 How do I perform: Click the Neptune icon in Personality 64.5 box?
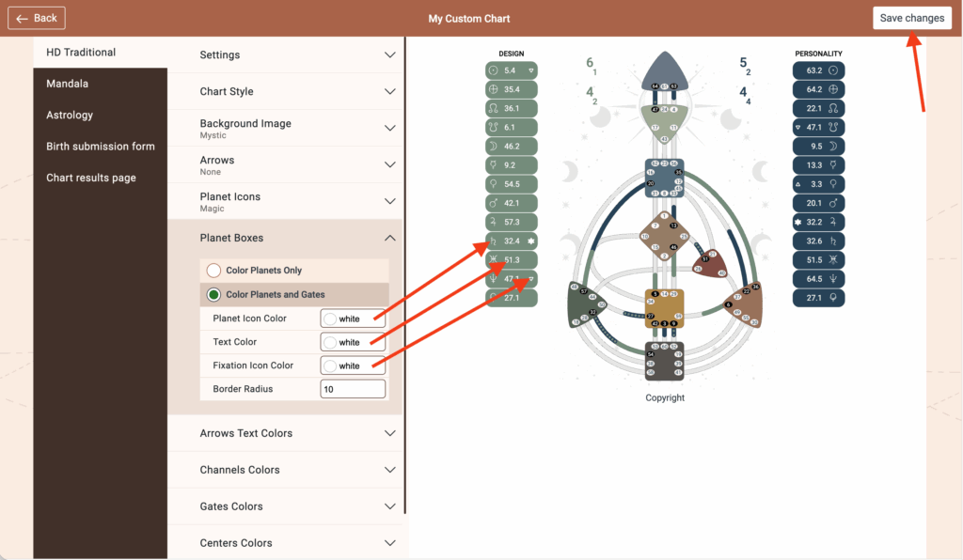(x=831, y=278)
